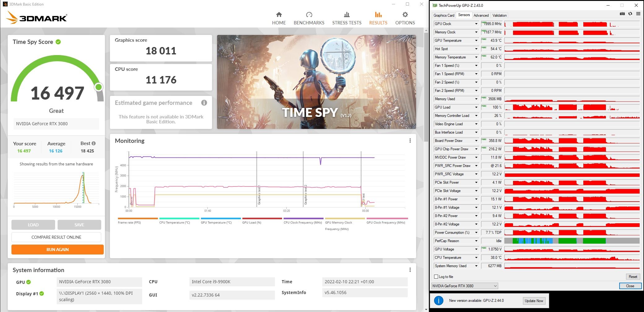Click the 3DMark logo

(37, 18)
